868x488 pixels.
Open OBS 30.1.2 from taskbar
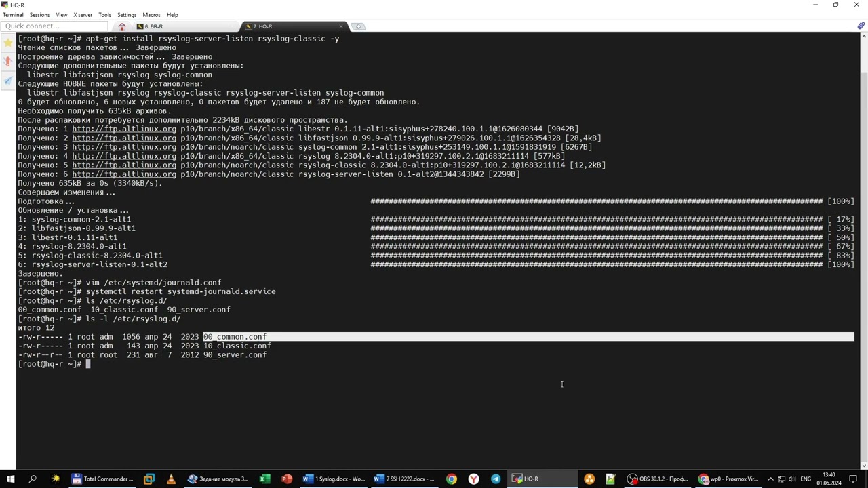click(658, 479)
